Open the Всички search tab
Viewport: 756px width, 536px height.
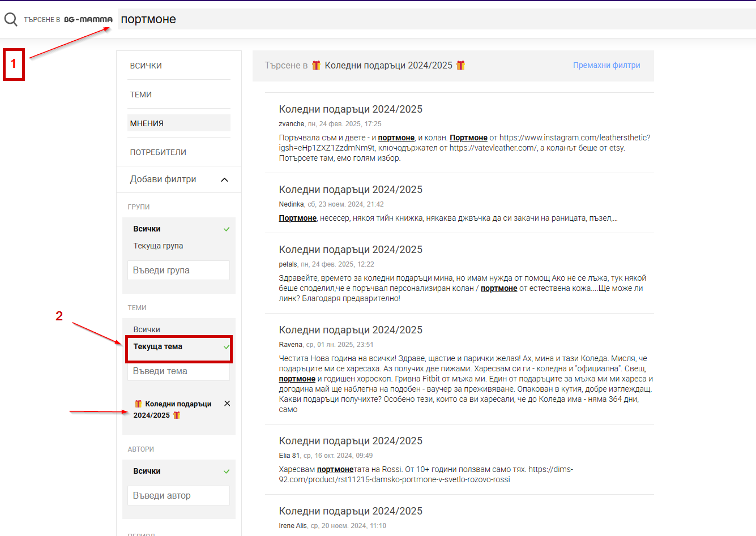(x=146, y=66)
